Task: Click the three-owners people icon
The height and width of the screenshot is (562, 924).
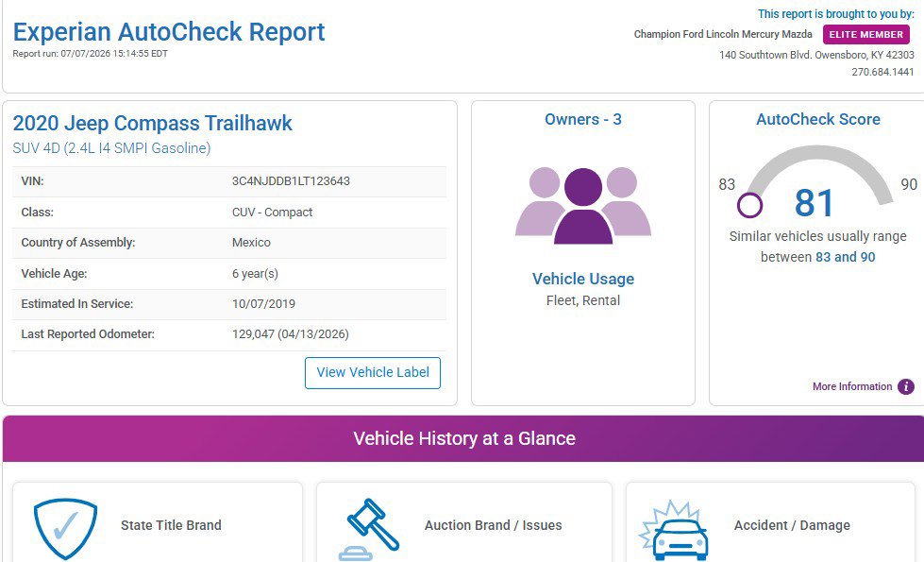Action: point(582,205)
